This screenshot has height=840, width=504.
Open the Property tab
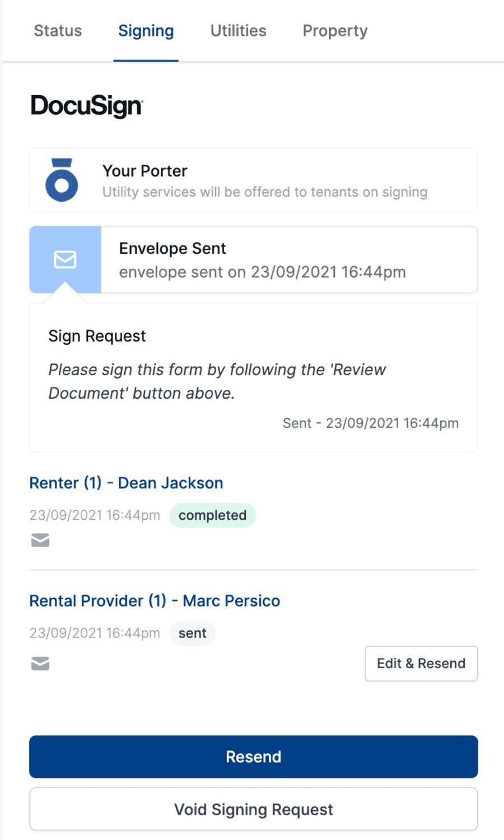click(335, 31)
